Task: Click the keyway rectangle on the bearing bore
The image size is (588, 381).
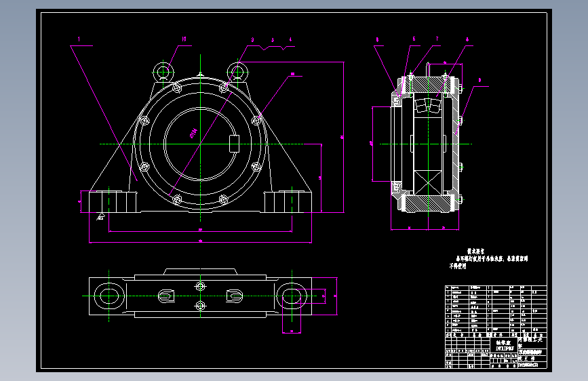Action: (234, 144)
